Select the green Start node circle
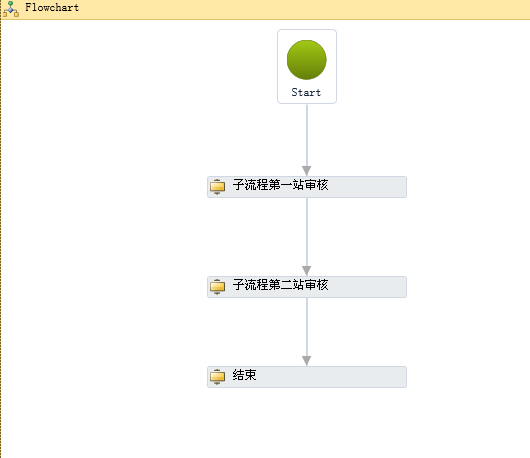The width and height of the screenshot is (530, 458). point(307,60)
